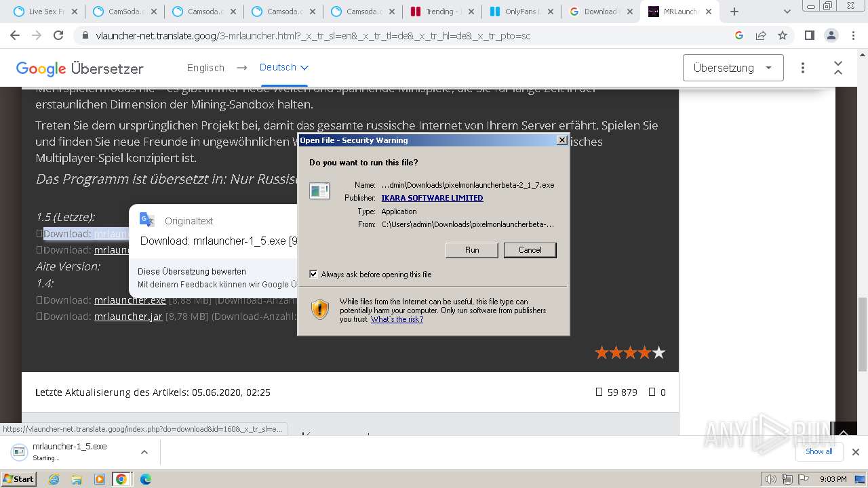The width and height of the screenshot is (868, 488).
Task: Open the translate bar more options menu
Action: click(803, 68)
